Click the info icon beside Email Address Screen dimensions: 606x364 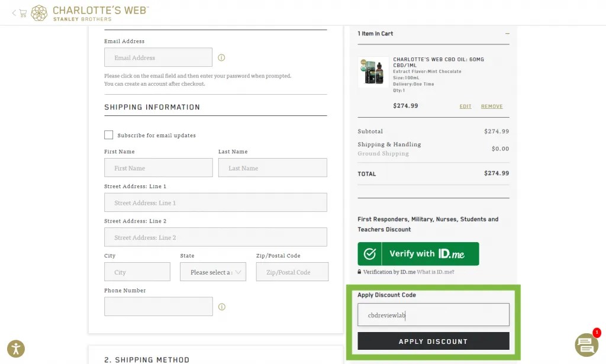[x=221, y=57]
